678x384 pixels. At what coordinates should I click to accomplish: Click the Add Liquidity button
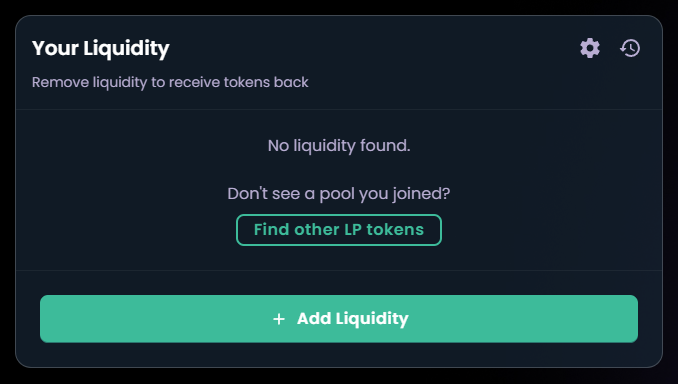pos(339,319)
